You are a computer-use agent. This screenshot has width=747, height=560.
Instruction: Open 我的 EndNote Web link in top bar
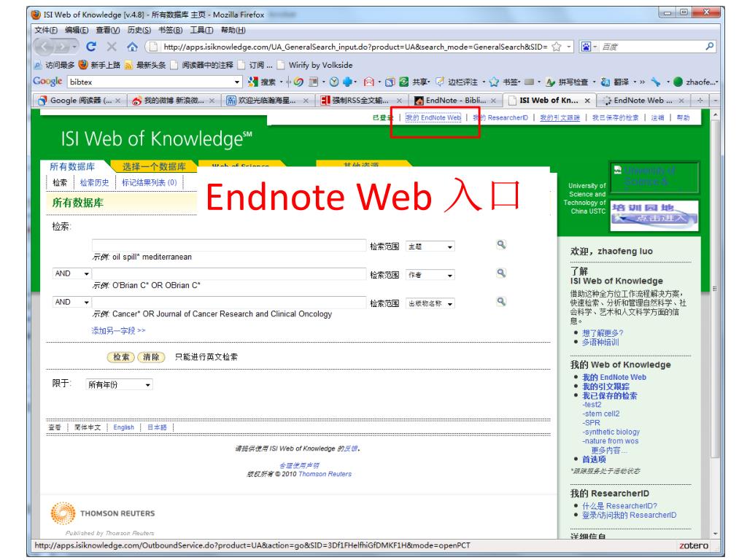(x=433, y=117)
